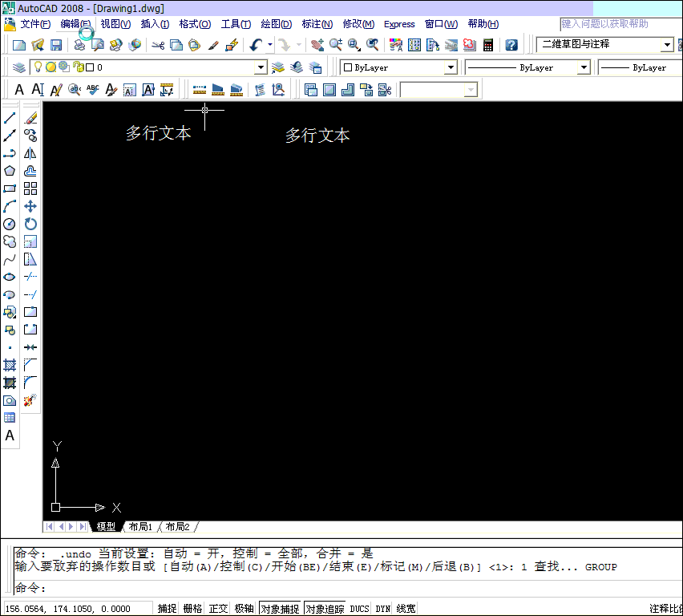Start the Mirror modify tool

pos(30,152)
